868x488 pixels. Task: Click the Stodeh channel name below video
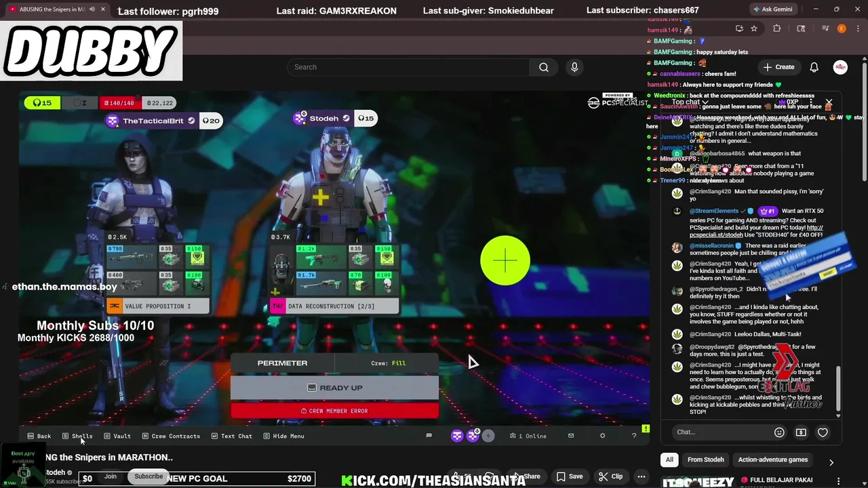pos(55,472)
